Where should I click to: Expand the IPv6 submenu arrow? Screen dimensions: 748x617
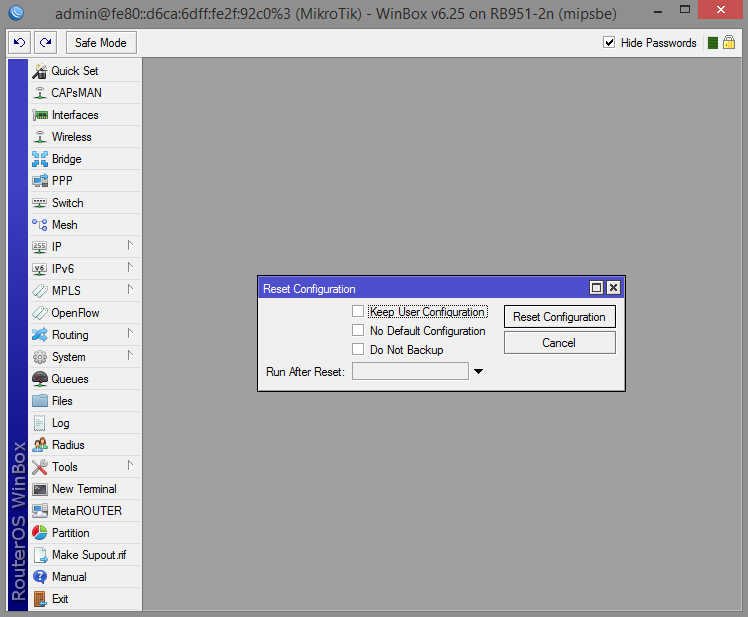[130, 267]
